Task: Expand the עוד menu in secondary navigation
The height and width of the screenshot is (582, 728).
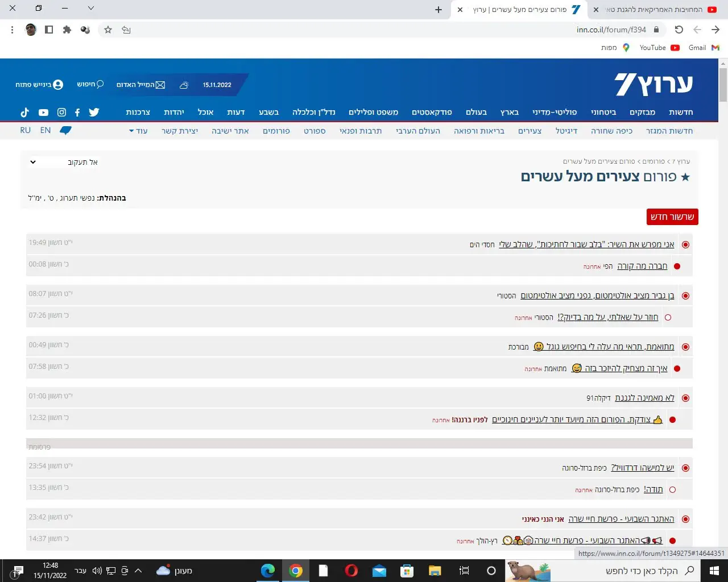Action: [138, 131]
